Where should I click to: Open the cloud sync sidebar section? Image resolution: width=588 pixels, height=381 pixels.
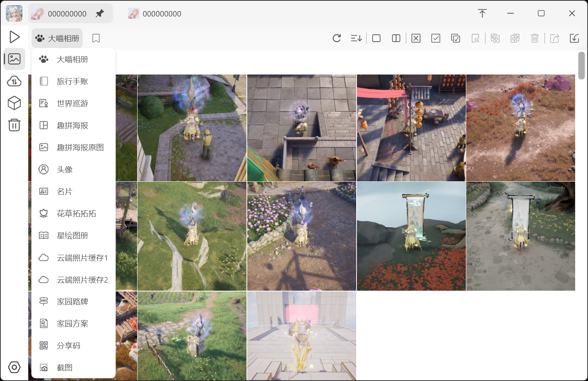(x=14, y=81)
